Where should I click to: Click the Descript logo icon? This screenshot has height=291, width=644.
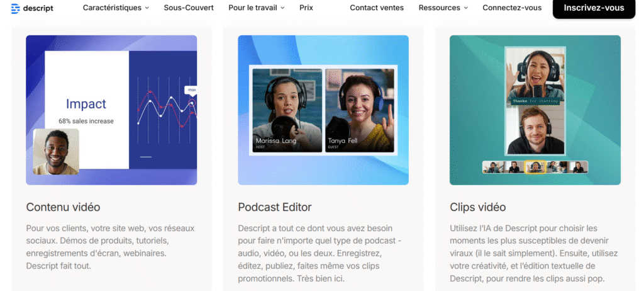[15, 8]
